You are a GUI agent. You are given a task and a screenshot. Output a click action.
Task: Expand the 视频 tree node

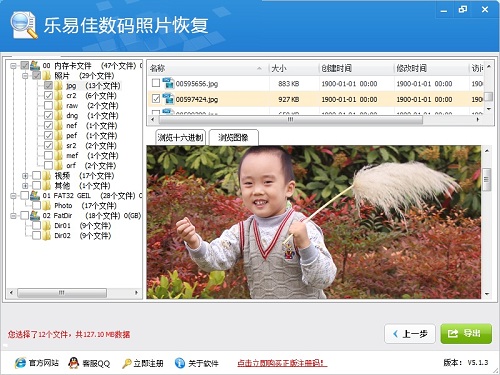[x=25, y=176]
